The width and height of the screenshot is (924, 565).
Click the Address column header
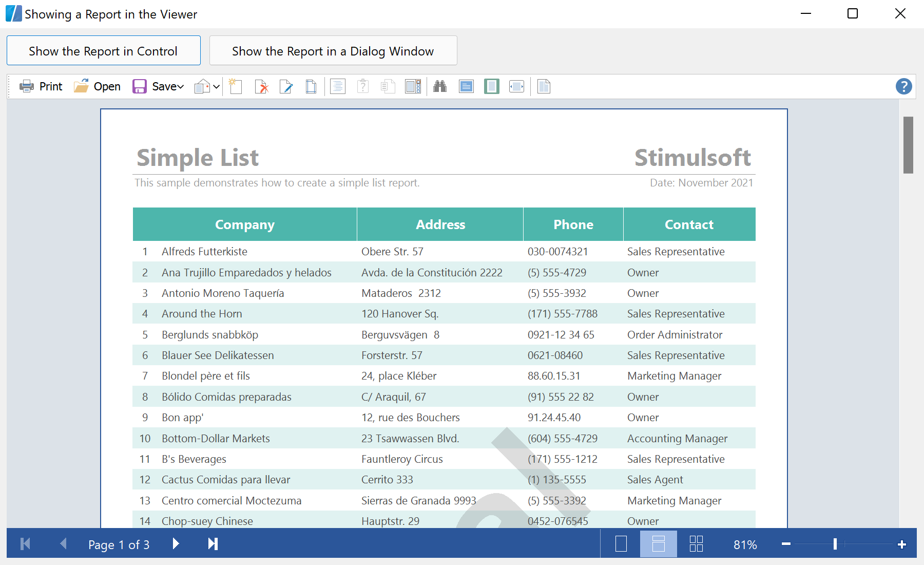[x=440, y=224]
